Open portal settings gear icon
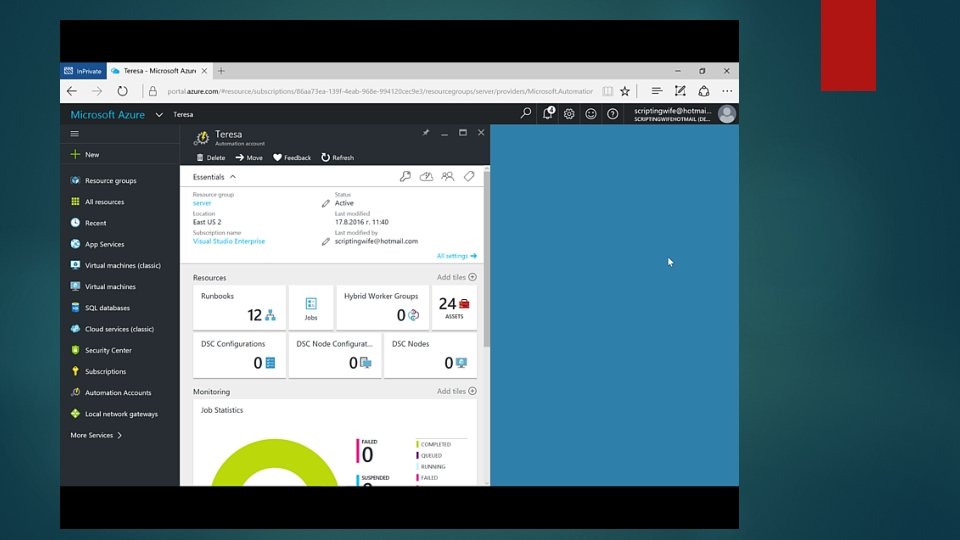This screenshot has height=540, width=960. [x=569, y=114]
